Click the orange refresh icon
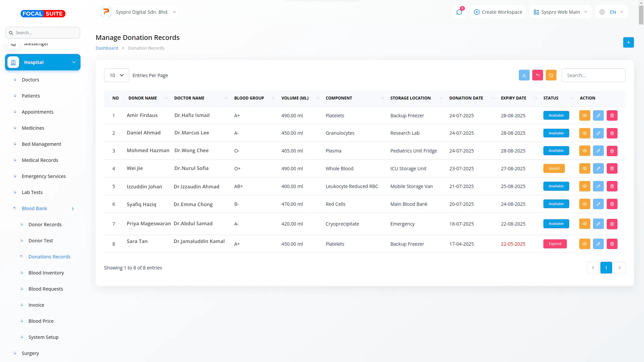The height and width of the screenshot is (362, 644). [551, 75]
